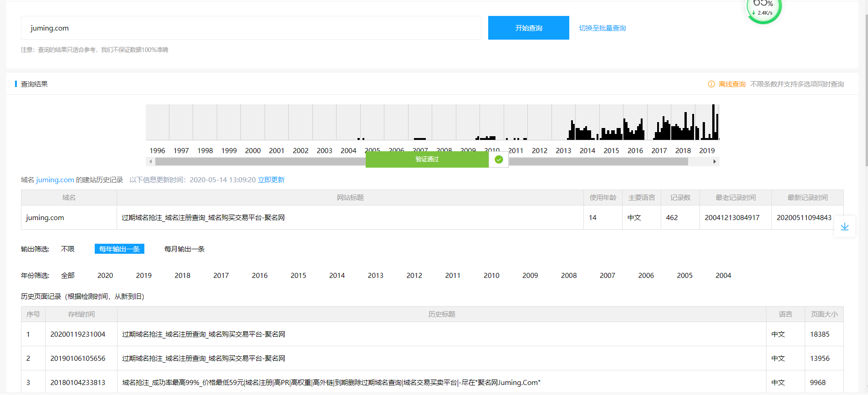Open the 切换至批量查询 link
This screenshot has height=395, width=868.
tap(602, 28)
